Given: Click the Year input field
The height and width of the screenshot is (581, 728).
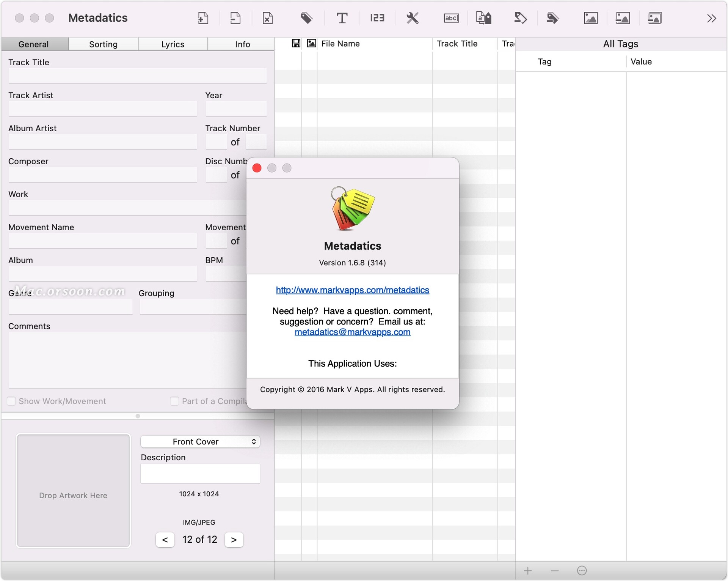Looking at the screenshot, I should tap(236, 109).
